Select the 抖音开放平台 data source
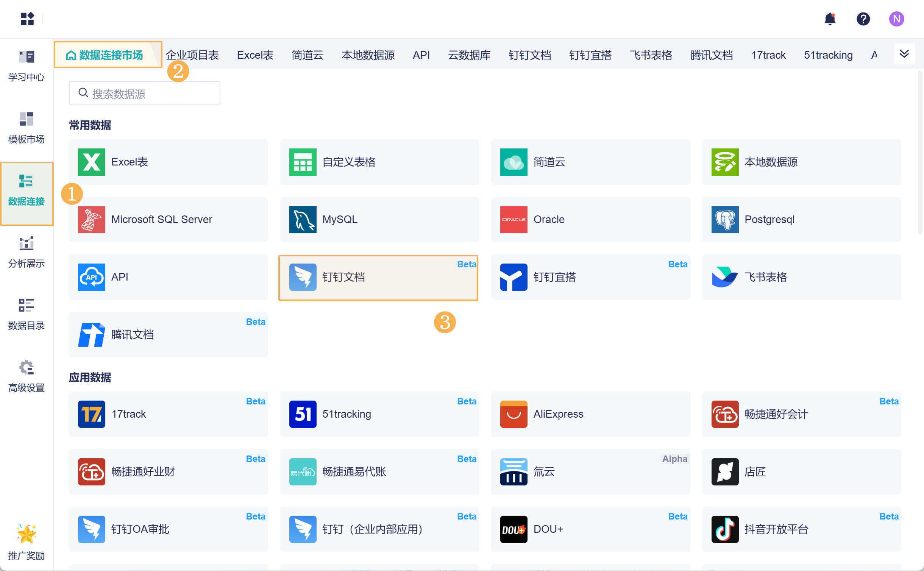The height and width of the screenshot is (571, 924). click(x=801, y=529)
